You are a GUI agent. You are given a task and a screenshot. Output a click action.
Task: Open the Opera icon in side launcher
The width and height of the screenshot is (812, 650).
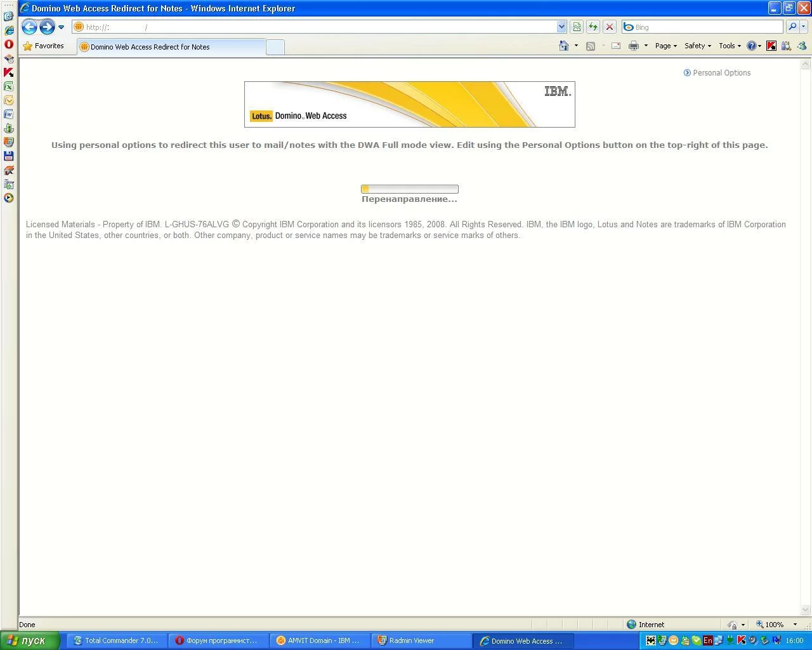click(x=9, y=44)
